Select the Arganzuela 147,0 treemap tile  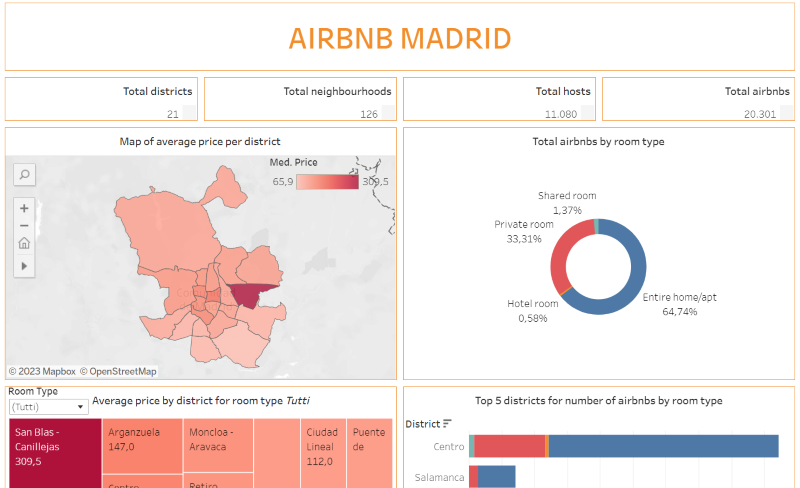(142, 446)
